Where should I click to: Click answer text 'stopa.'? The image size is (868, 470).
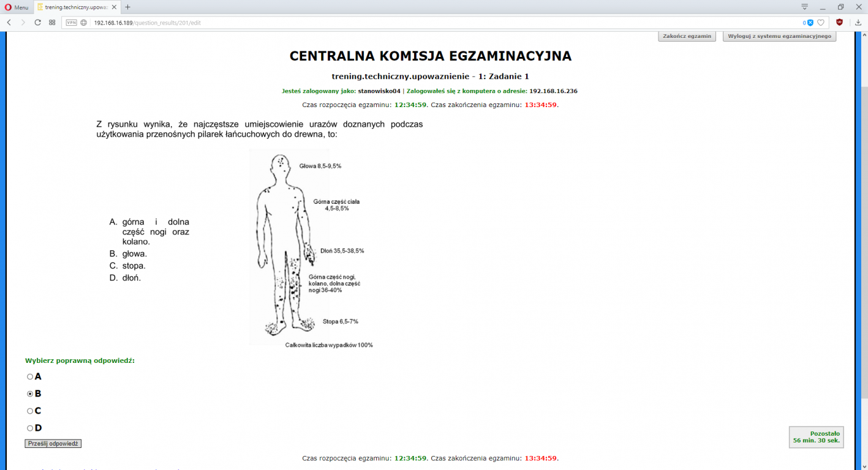(134, 266)
